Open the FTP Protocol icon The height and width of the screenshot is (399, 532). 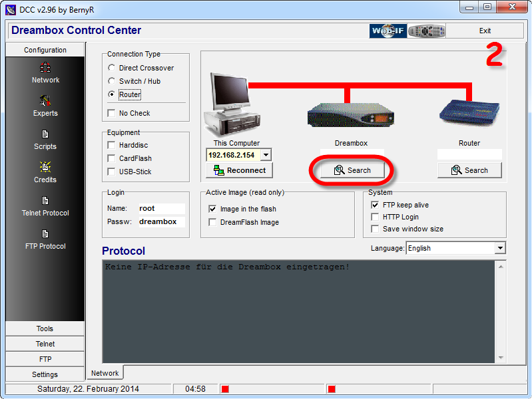coord(45,234)
